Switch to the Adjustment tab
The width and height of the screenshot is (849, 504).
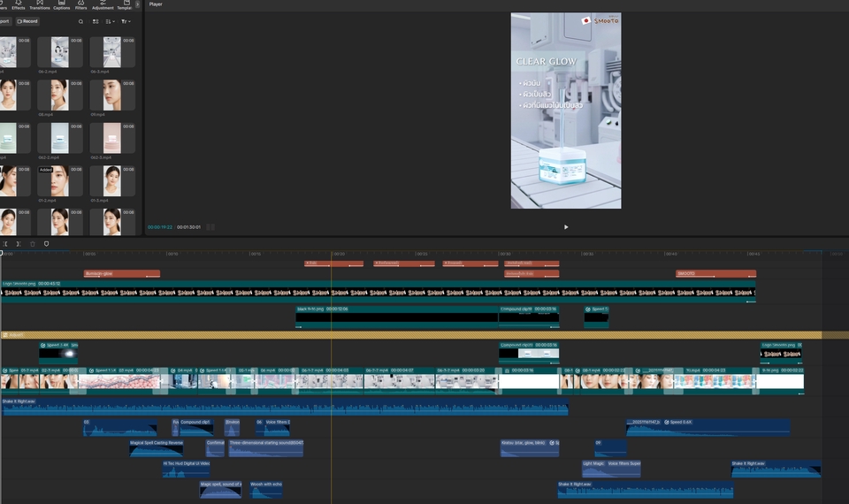coord(103,5)
